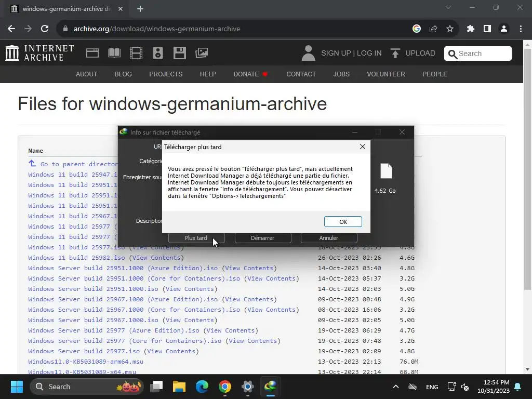
Task: Click the LOG IN link
Action: [x=369, y=54]
